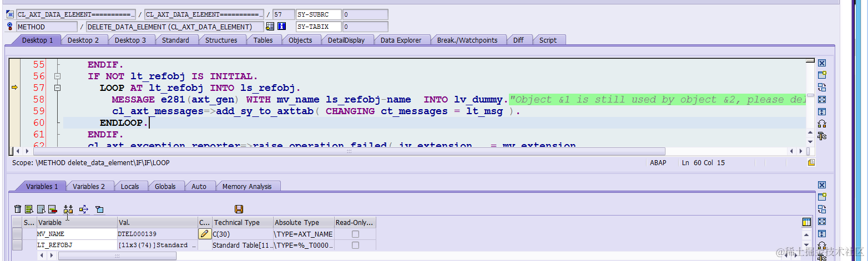Click Replace Tool icon beside source editor
Screen dimensions: 868x261
tap(822, 88)
